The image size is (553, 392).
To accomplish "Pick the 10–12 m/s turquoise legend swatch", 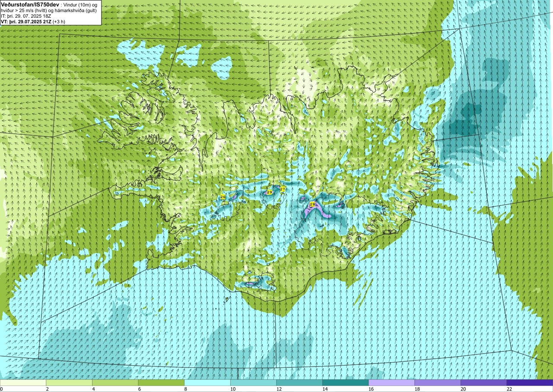I will coord(254,383).
